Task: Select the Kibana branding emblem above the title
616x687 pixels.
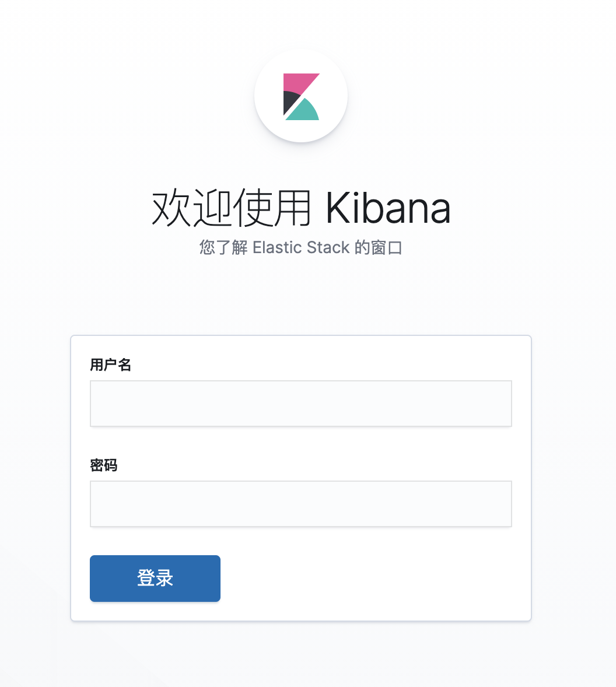Action: [x=301, y=95]
